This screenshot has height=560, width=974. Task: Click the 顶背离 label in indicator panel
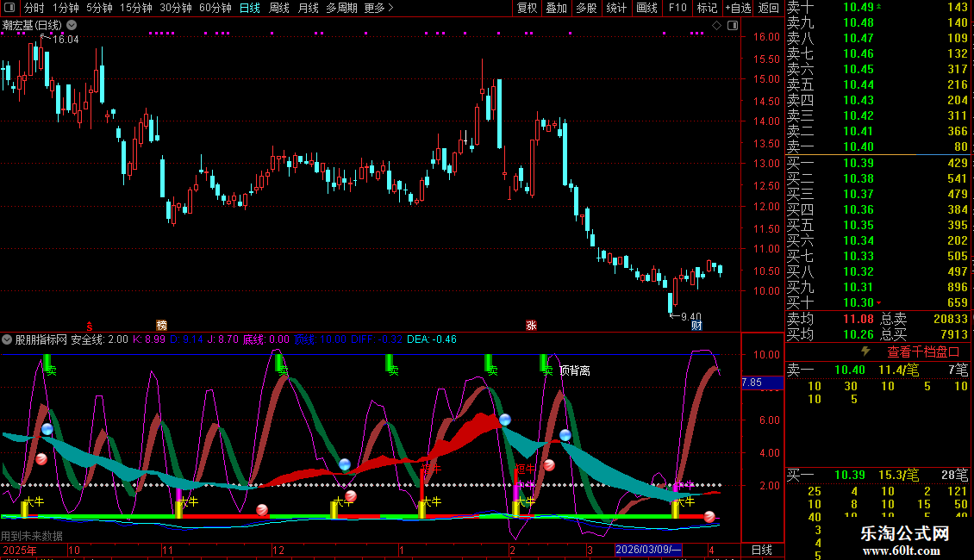(575, 370)
